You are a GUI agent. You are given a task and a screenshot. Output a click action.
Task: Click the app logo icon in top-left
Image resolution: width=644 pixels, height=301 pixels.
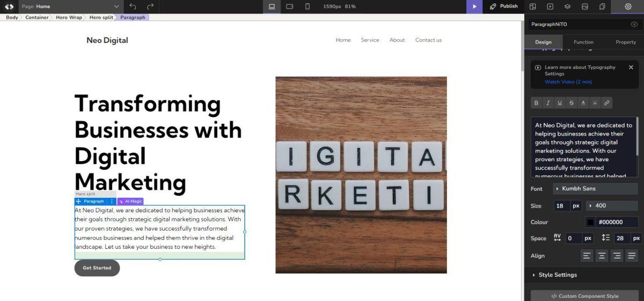coord(9,6)
